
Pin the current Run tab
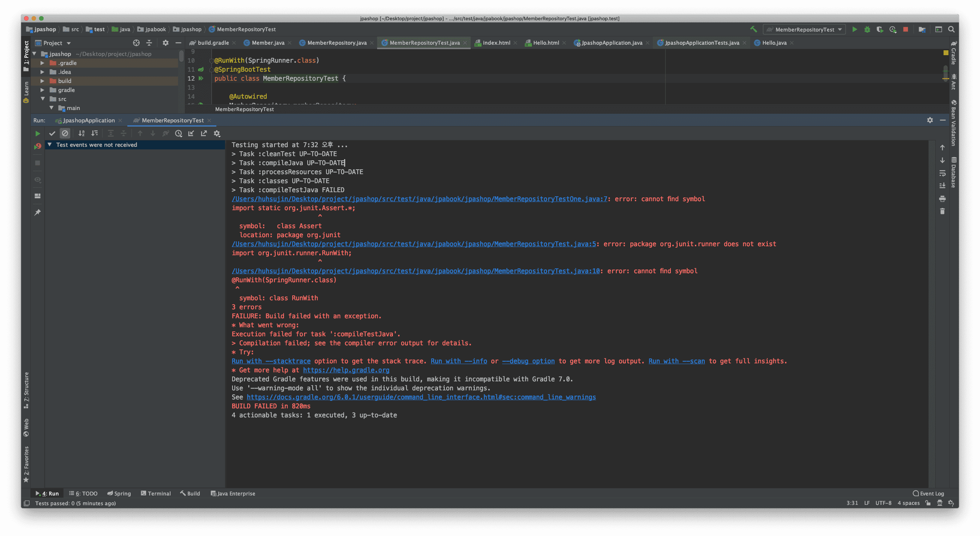(x=37, y=212)
